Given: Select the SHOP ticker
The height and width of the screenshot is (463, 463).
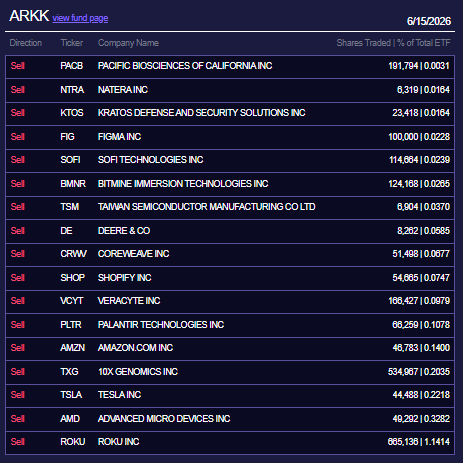Looking at the screenshot, I should coord(73,278).
